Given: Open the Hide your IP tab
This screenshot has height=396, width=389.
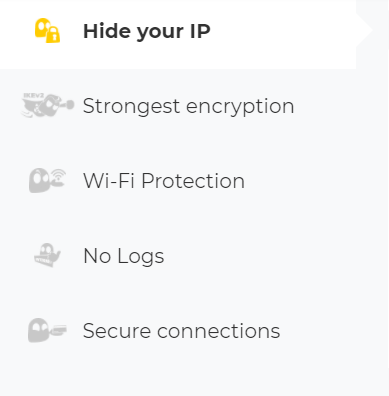Looking at the screenshot, I should click(x=147, y=31).
